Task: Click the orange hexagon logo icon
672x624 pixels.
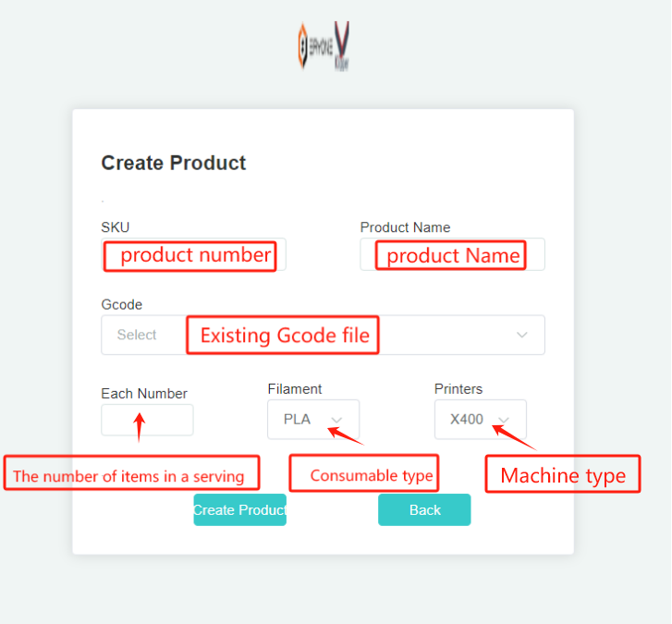Action: click(303, 46)
